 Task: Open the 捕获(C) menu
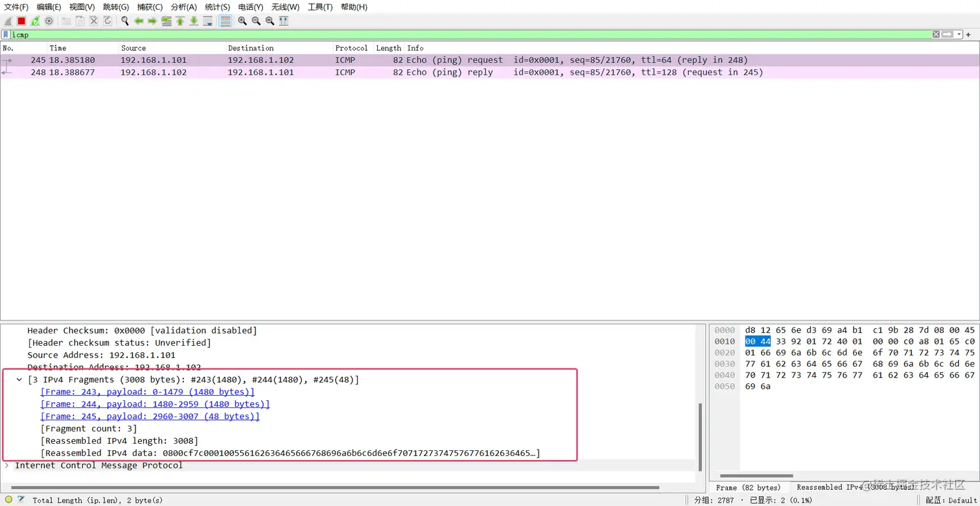(150, 7)
